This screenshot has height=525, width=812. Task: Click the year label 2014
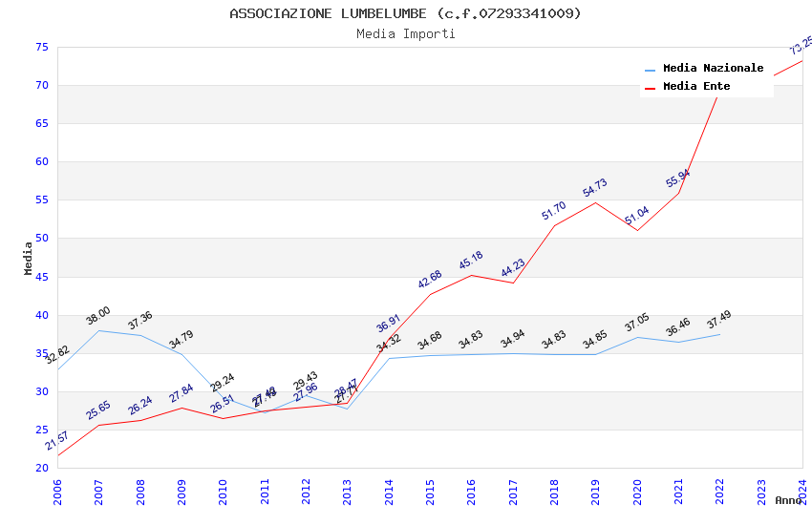pos(389,492)
